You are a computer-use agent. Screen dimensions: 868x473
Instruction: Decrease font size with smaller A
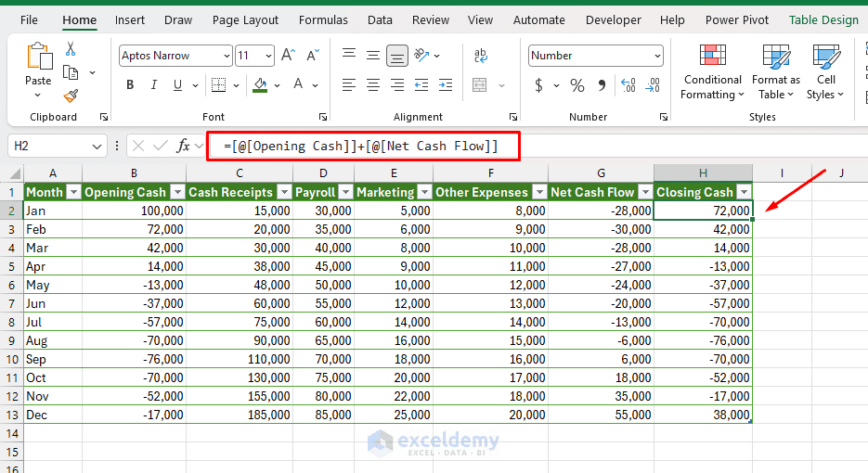(x=312, y=56)
